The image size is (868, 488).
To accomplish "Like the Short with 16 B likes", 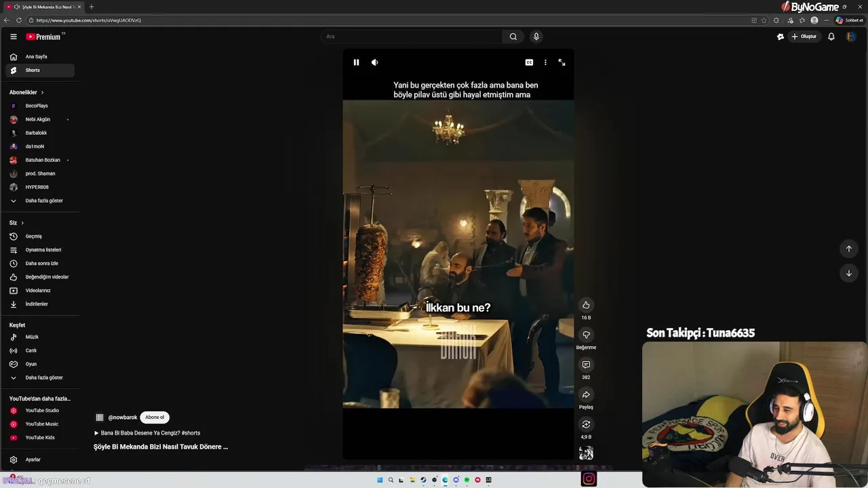I will click(586, 305).
